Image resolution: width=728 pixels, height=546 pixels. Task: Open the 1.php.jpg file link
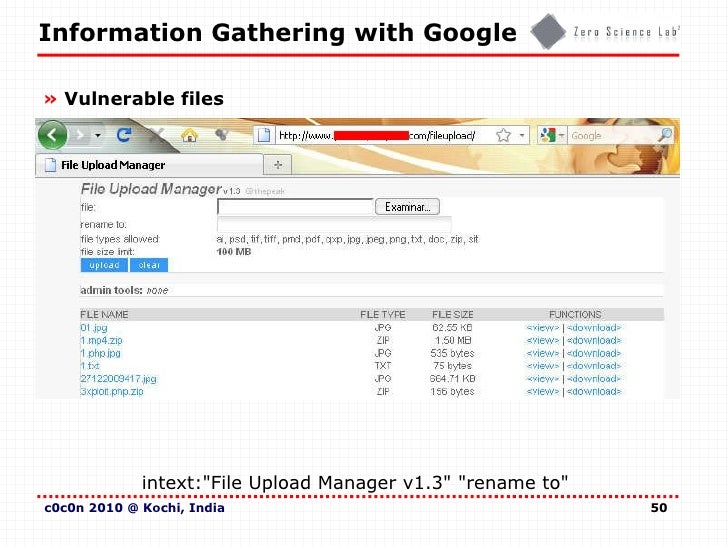pos(100,353)
